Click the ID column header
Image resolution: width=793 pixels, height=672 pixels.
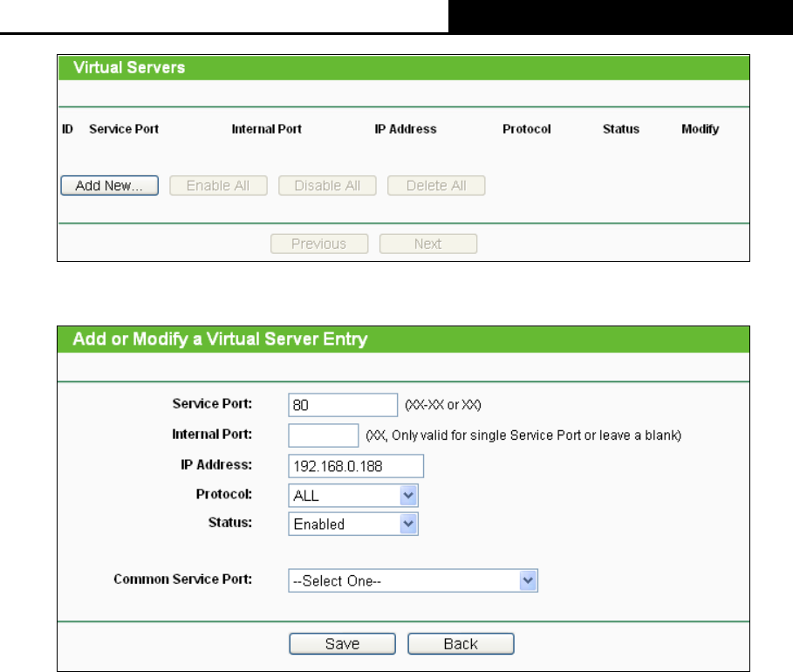pos(67,129)
